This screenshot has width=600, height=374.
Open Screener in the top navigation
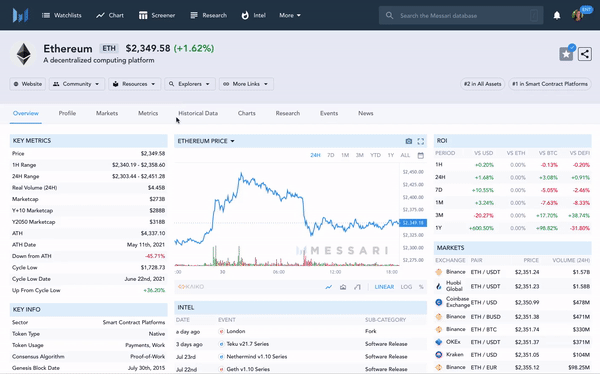(x=157, y=15)
